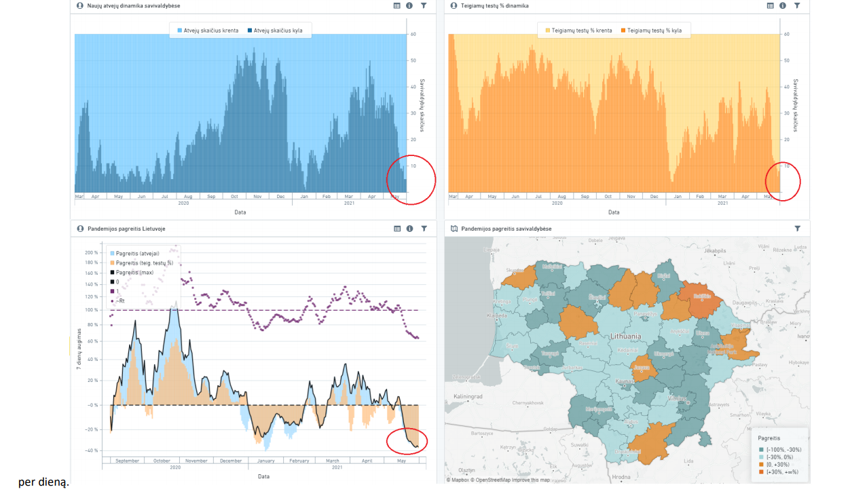Open filter in Teigiamų testų % dinamika panel
The width and height of the screenshot is (867, 504).
point(797,5)
